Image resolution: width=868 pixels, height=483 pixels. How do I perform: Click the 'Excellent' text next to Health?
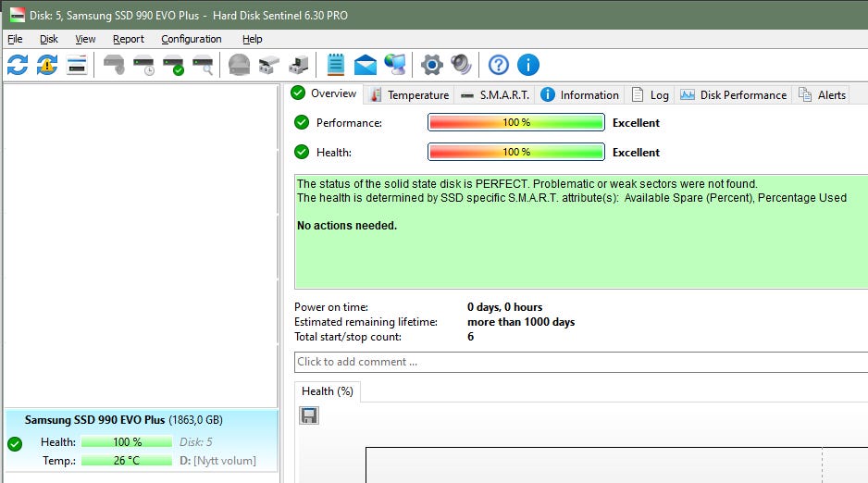636,152
